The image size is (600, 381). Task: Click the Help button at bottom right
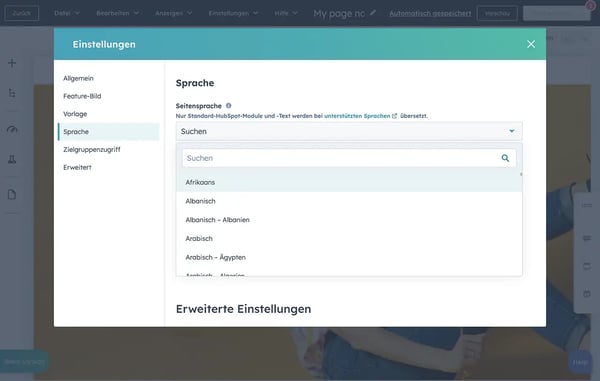coord(580,362)
